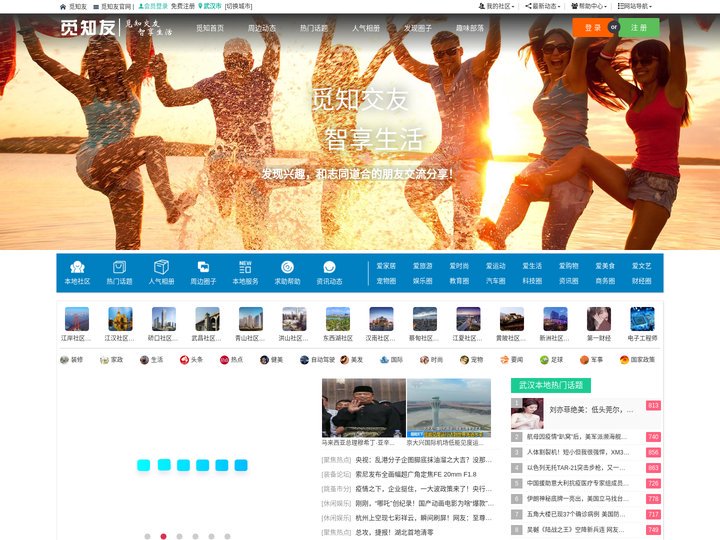Open the 大兴国际机场 news thumbnail
Viewport: 720px width, 540px height.
pyautogui.click(x=449, y=408)
